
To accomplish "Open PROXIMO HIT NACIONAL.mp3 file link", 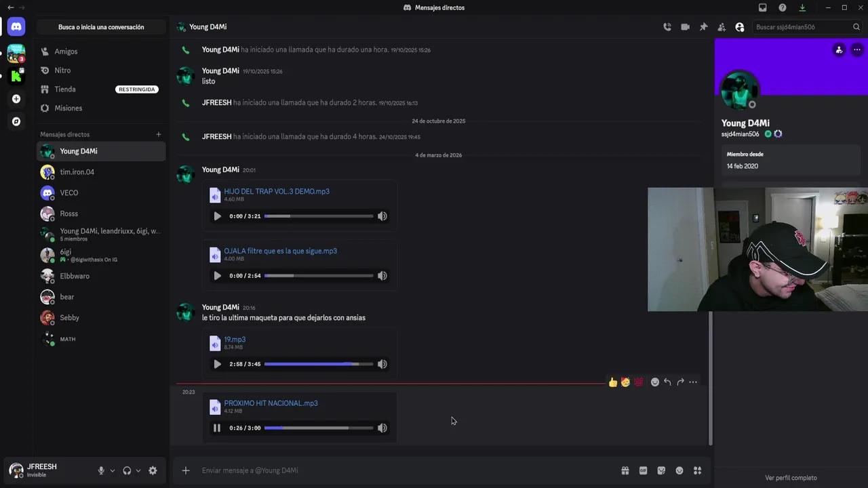I will pos(271,403).
